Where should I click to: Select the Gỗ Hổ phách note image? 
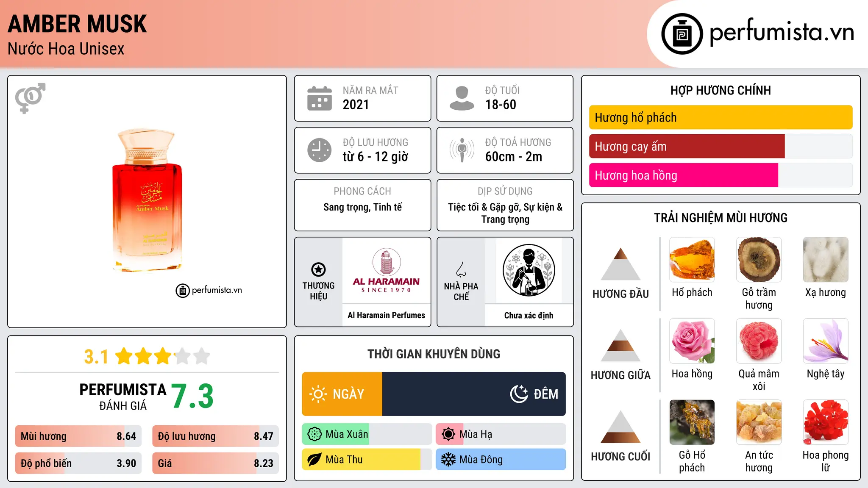tap(692, 422)
